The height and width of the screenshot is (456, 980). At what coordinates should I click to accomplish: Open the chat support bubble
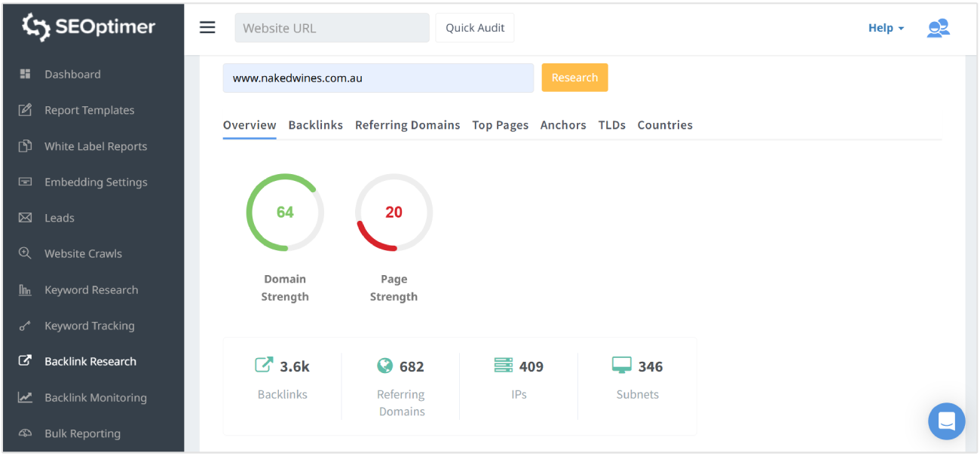(x=947, y=421)
